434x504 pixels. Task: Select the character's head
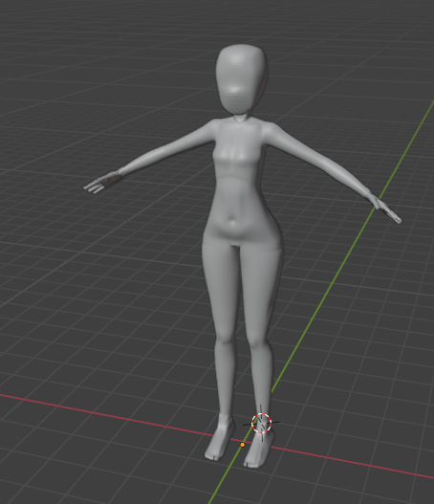(x=242, y=79)
